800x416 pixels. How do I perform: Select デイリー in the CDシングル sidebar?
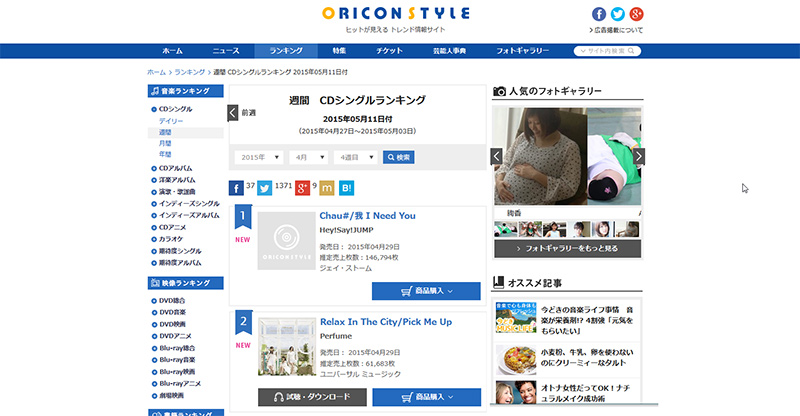pos(170,120)
